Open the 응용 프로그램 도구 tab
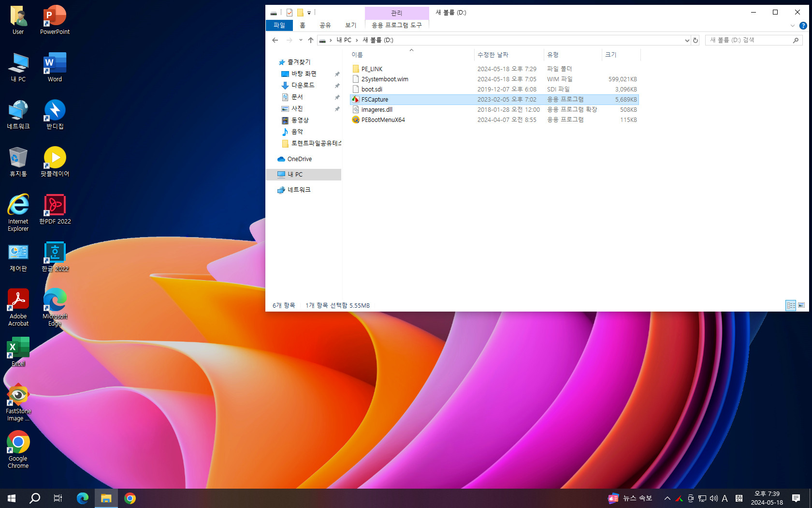Screen dimensions: 812x508 click(x=397, y=25)
